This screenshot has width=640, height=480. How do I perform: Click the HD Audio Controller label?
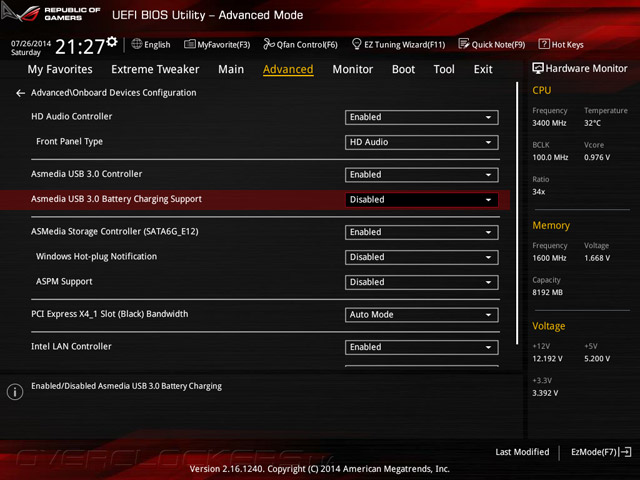(71, 117)
